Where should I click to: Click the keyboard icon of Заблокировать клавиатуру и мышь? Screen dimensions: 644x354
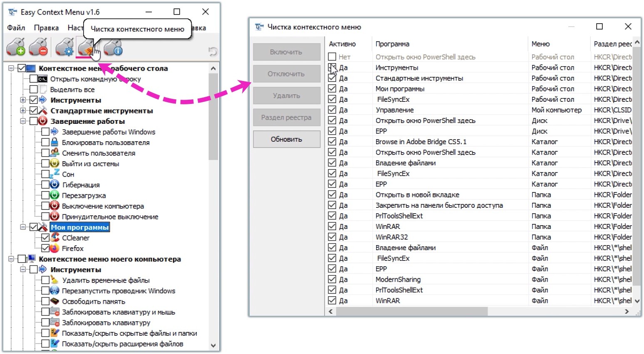pyautogui.click(x=54, y=312)
